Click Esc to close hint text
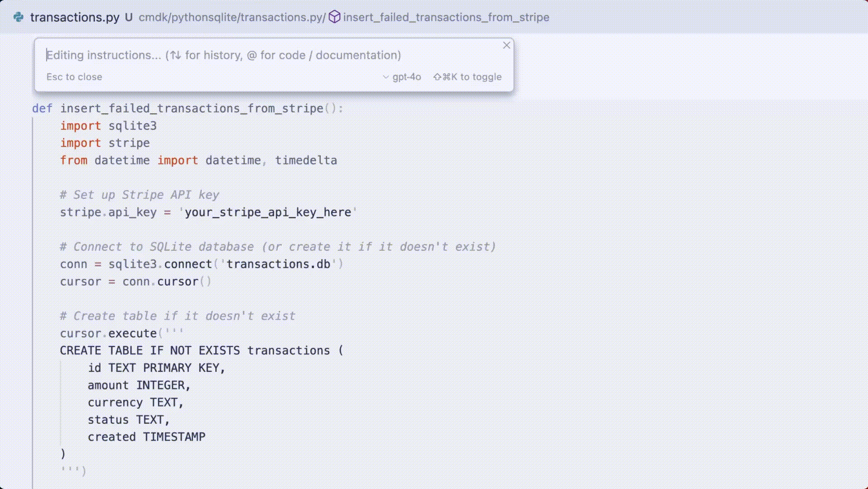 74,77
